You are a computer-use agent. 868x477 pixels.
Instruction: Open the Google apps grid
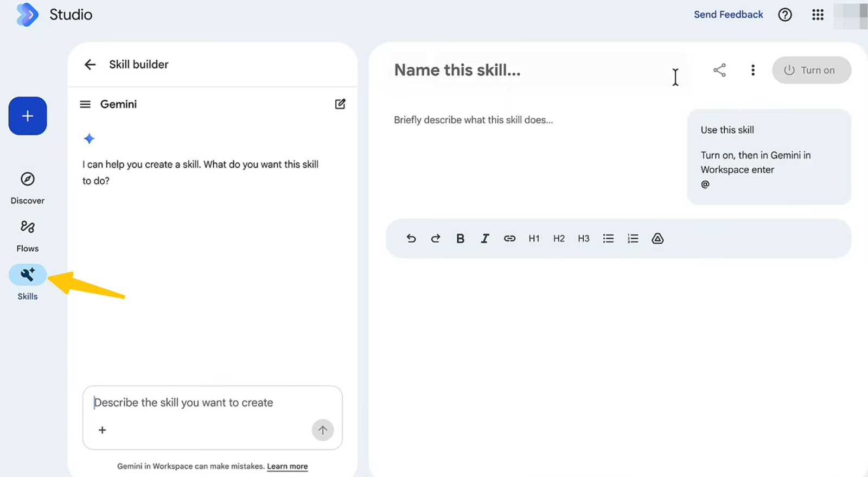(818, 15)
